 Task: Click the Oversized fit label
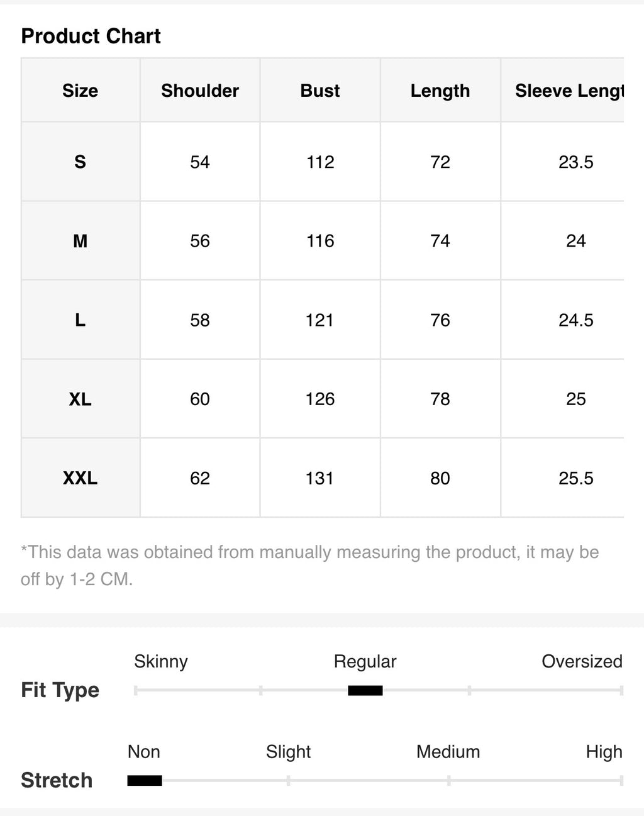[582, 661]
